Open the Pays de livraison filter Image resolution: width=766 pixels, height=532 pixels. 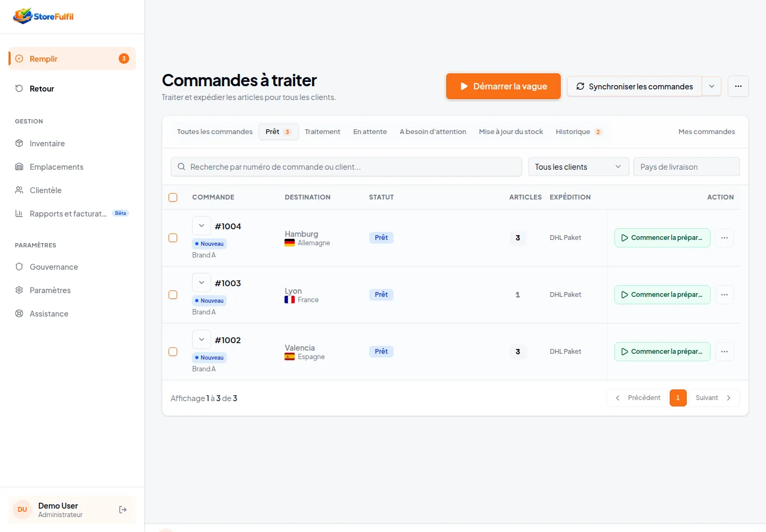pos(686,167)
